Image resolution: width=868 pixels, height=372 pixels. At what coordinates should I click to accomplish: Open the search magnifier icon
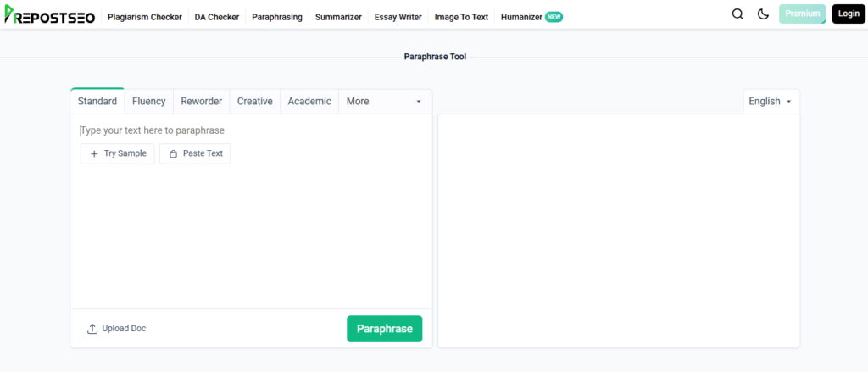pyautogui.click(x=737, y=14)
